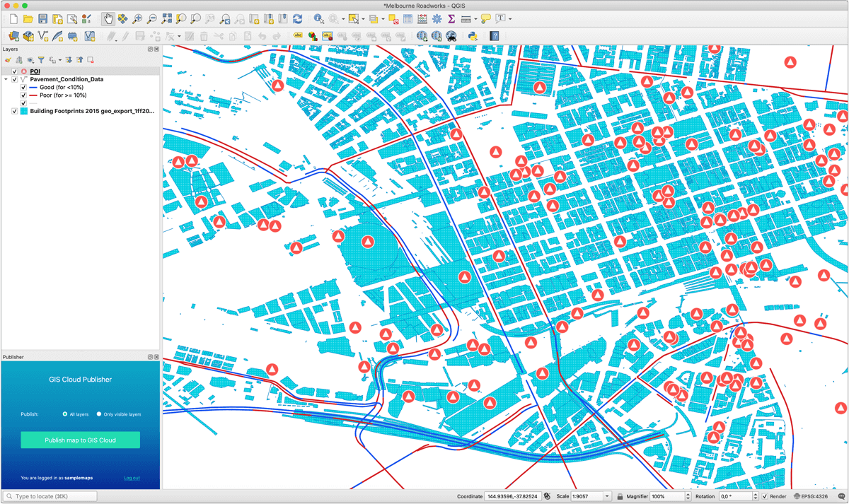Toggle Building Footprints 2015 layer checkbox

15,111
